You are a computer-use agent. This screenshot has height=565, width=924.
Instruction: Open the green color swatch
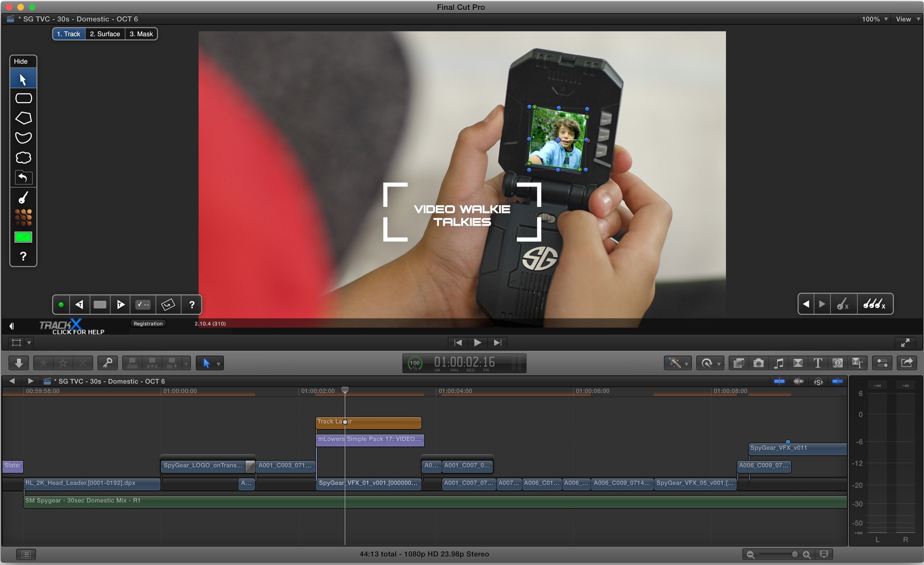[23, 237]
